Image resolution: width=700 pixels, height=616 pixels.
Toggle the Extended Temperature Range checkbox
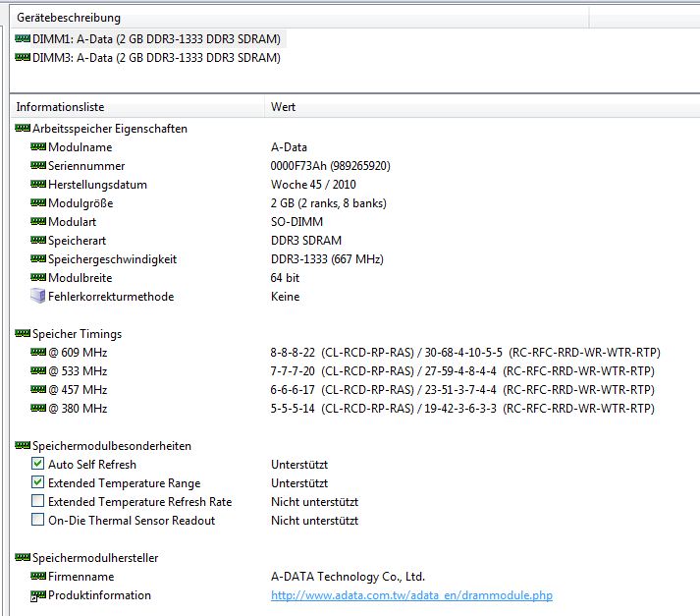tap(38, 482)
